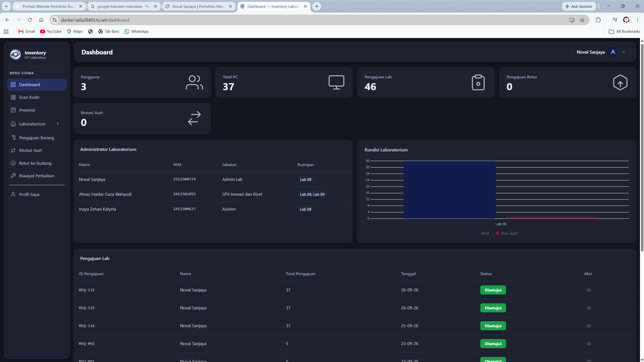View details of REQ-131 with eye icon
Image resolution: width=644 pixels, height=362 pixels.
point(589,290)
